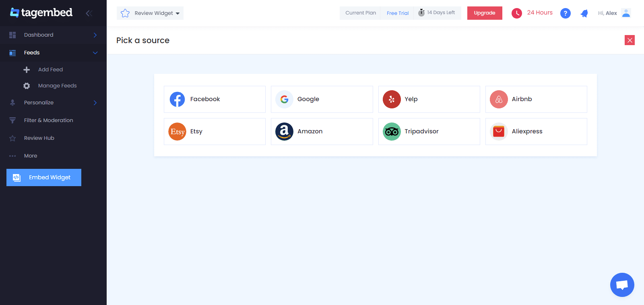The width and height of the screenshot is (644, 305).
Task: Open the Review Widget dropdown
Action: coord(150,13)
